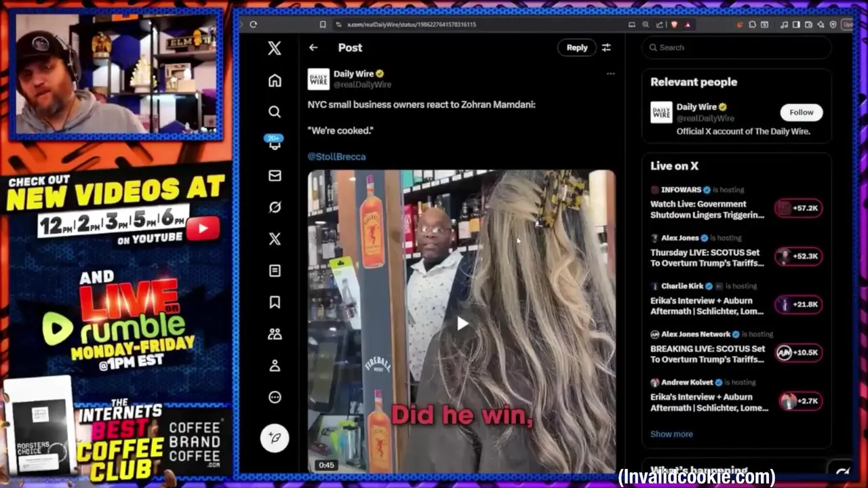Open reply view settings sliders icon
868x488 pixels.
tap(606, 47)
